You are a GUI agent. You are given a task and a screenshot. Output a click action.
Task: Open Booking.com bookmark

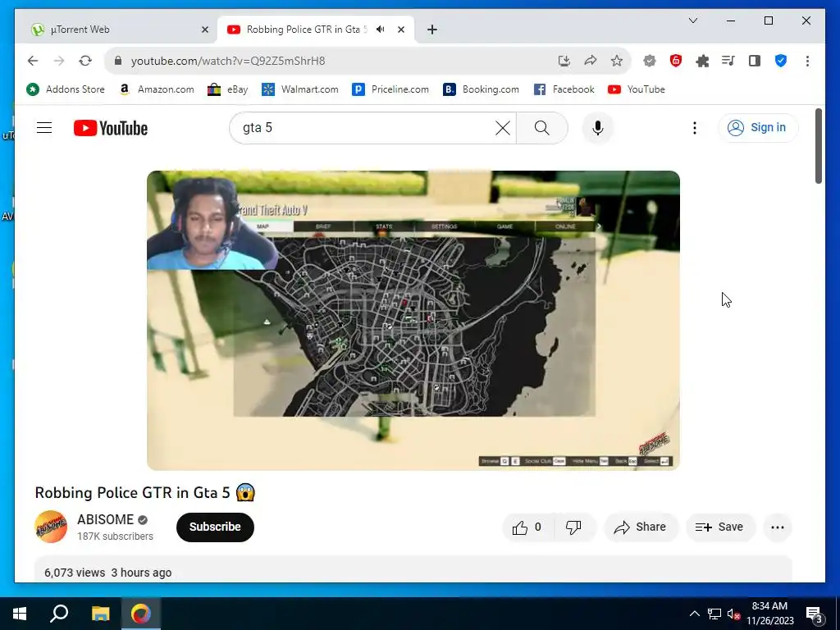pos(481,89)
